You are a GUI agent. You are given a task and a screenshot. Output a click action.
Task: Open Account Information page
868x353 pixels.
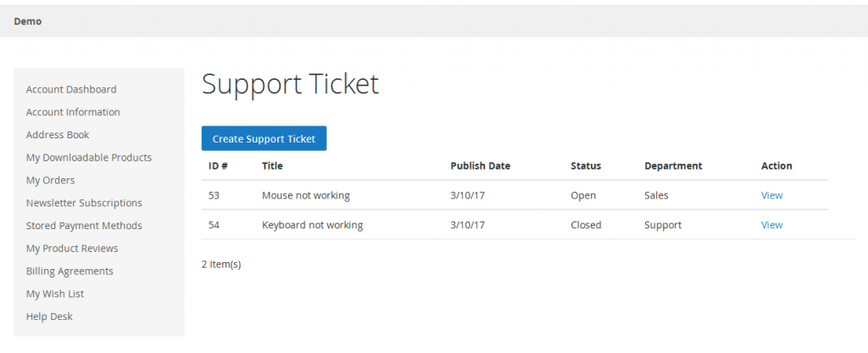tap(73, 112)
